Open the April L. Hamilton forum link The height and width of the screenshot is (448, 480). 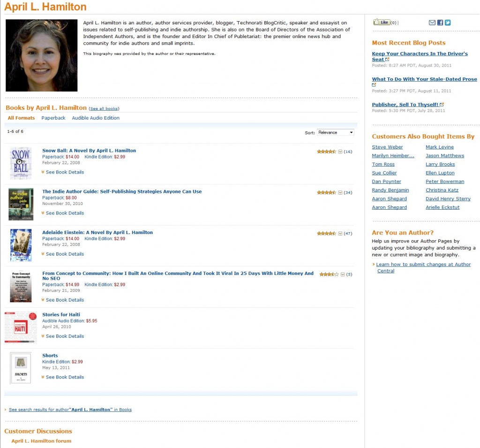point(41,441)
